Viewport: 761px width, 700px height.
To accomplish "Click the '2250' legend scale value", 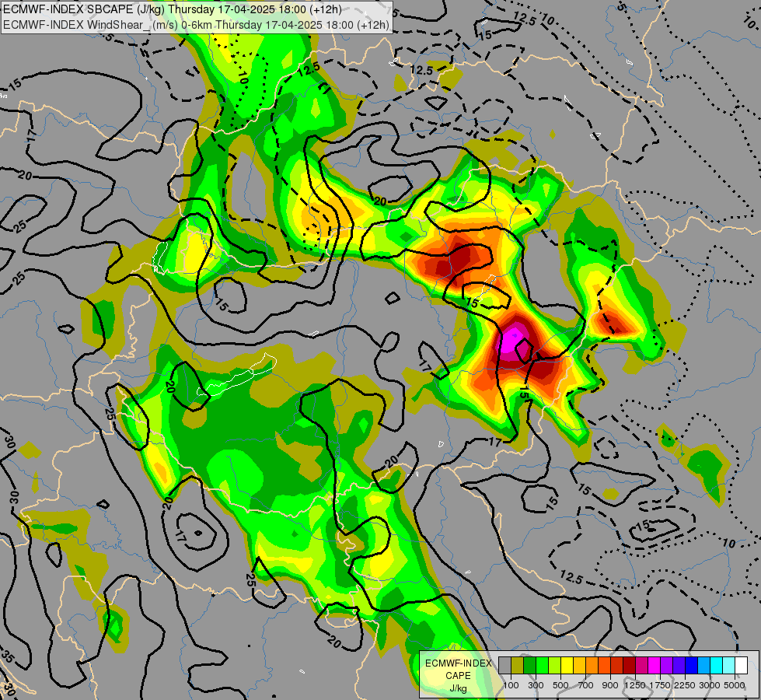I will (685, 685).
